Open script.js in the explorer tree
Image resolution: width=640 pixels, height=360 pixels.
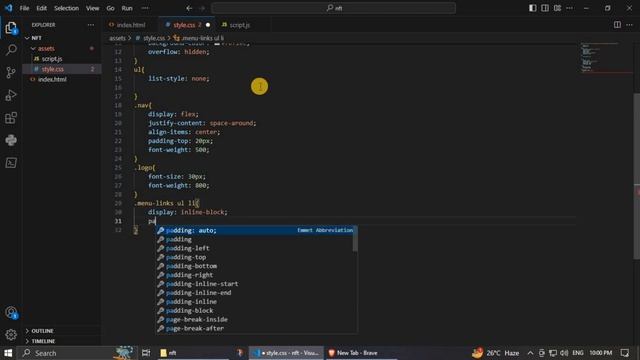(x=61, y=59)
